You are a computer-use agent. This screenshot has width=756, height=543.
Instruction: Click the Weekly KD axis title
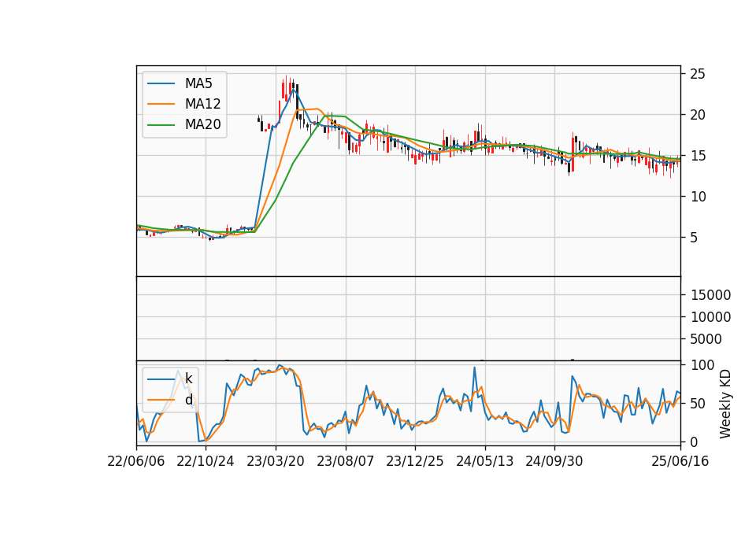[x=725, y=404]
